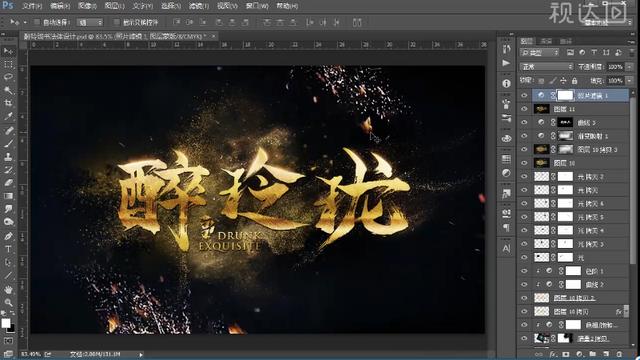This screenshot has width=640, height=360.
Task: Click the foreground color swatch
Action: (6, 323)
